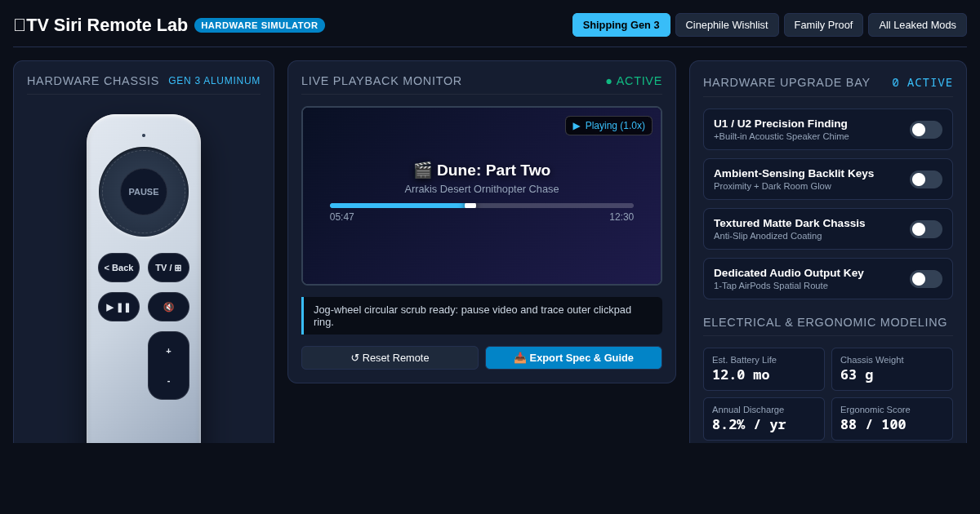Click the PAUSE center clickpad button
The height and width of the screenshot is (514, 980).
144,192
